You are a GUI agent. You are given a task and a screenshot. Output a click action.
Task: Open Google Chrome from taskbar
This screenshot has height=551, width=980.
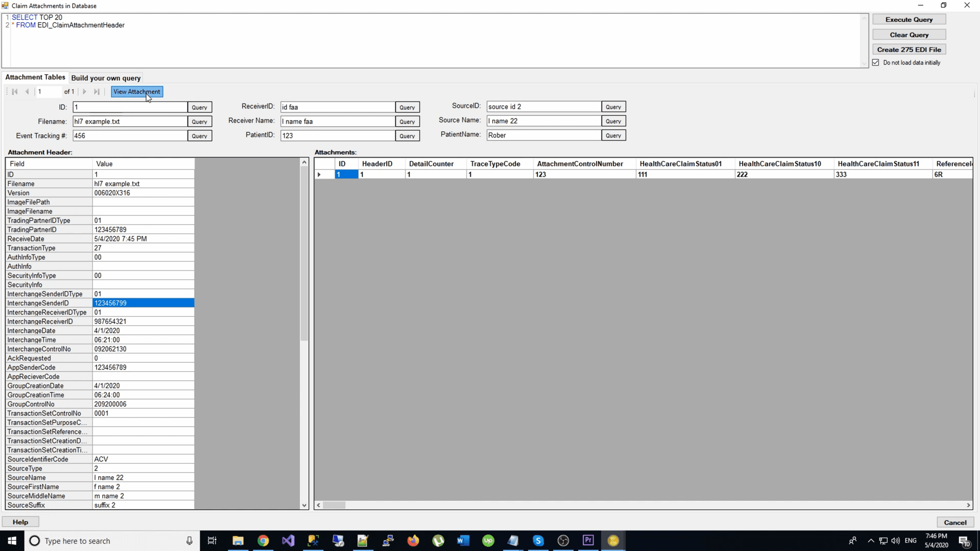263,541
